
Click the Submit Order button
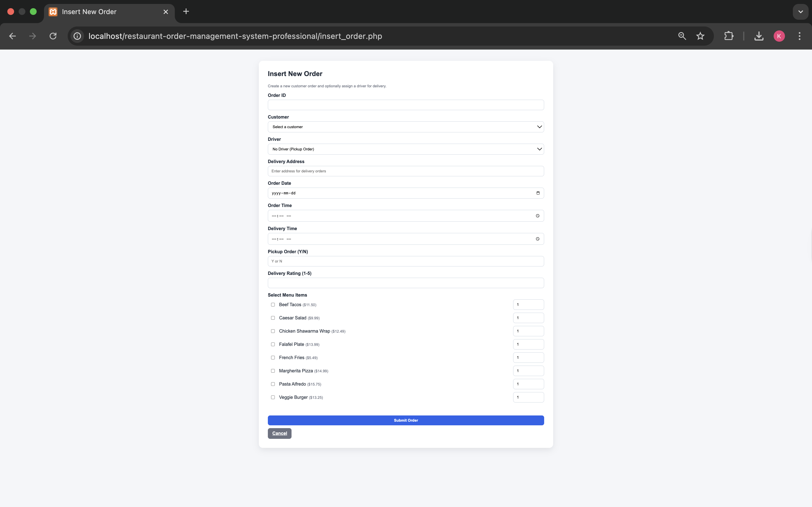405,421
